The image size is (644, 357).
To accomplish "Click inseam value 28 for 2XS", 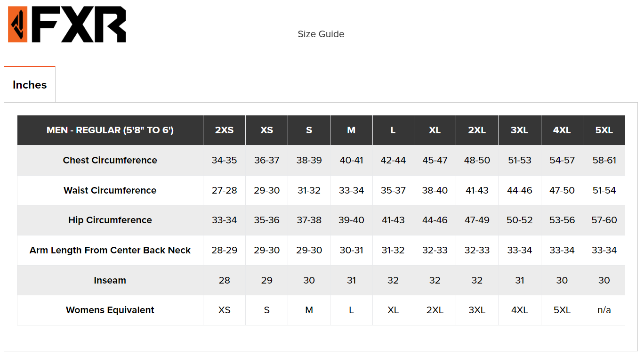I will [x=224, y=280].
